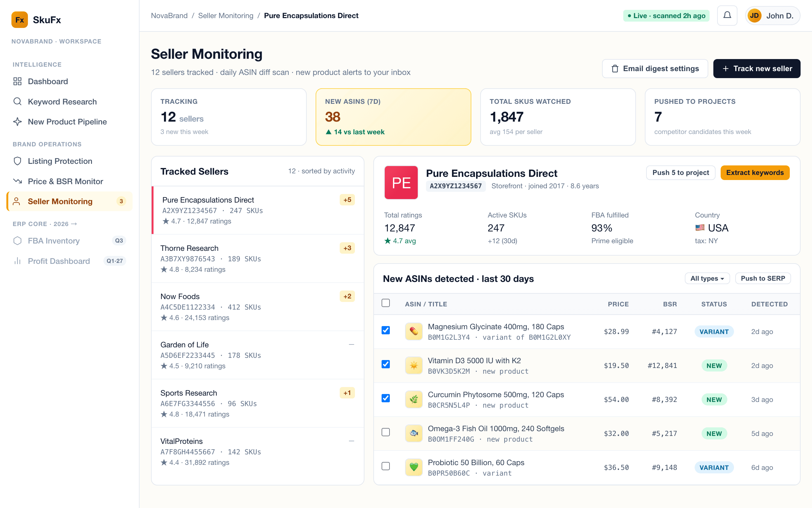Screen dimensions: 812x508
Task: Uncheck the Magnesium Glycinate row checkbox
Action: click(386, 330)
